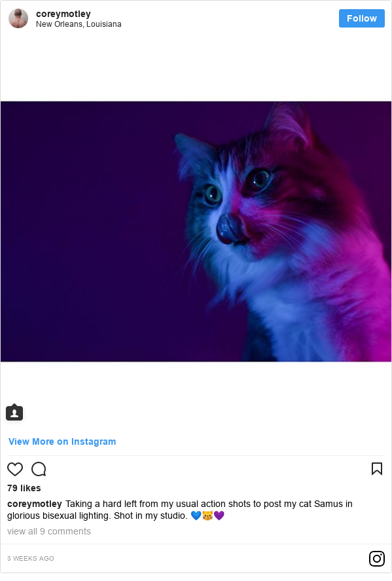Open coreymotley username in the caption
This screenshot has height=581, width=392.
point(35,504)
